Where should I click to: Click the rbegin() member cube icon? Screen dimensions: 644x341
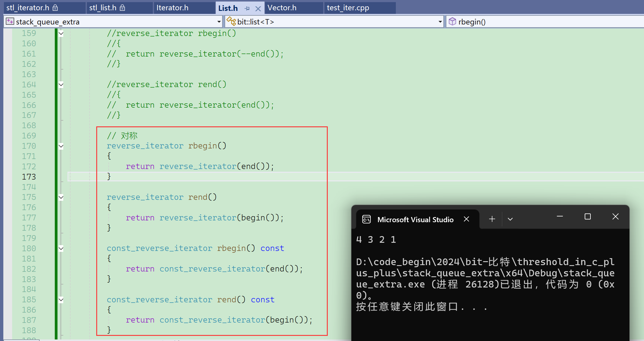pos(452,21)
